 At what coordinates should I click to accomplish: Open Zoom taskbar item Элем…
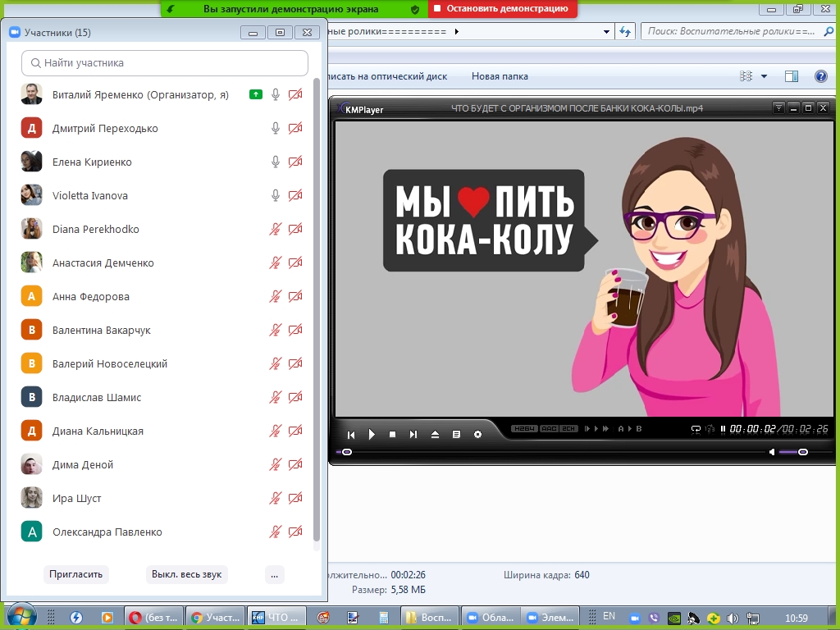[x=550, y=618]
